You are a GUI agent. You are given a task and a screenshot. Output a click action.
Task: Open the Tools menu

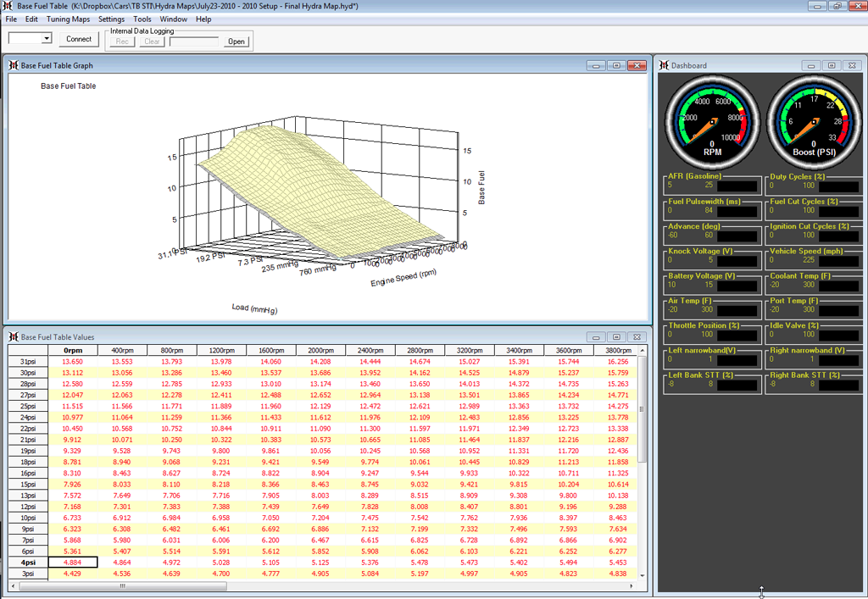coord(142,19)
